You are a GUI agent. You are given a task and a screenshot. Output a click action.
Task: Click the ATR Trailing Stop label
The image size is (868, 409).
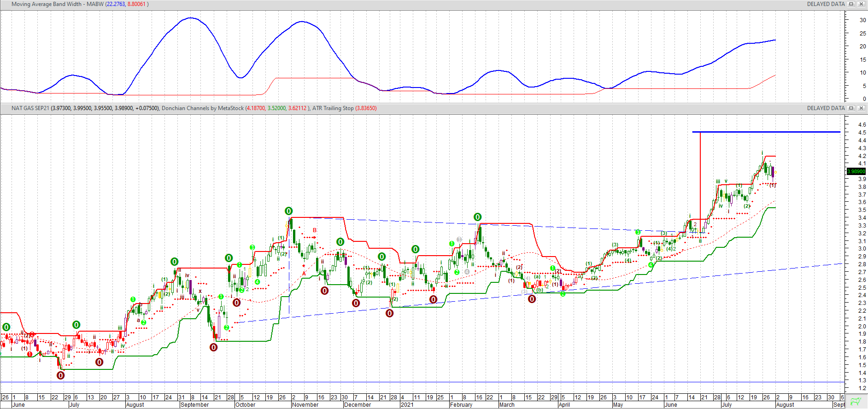pyautogui.click(x=333, y=108)
